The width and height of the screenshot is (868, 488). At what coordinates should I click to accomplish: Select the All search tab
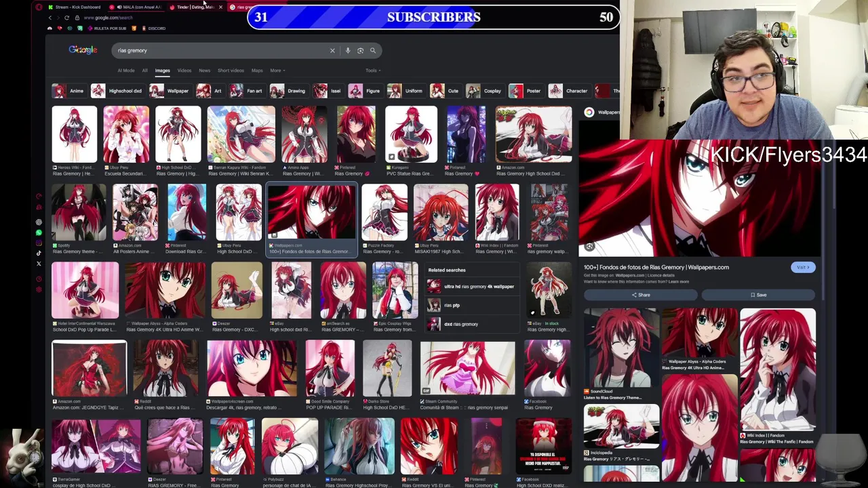coord(144,70)
